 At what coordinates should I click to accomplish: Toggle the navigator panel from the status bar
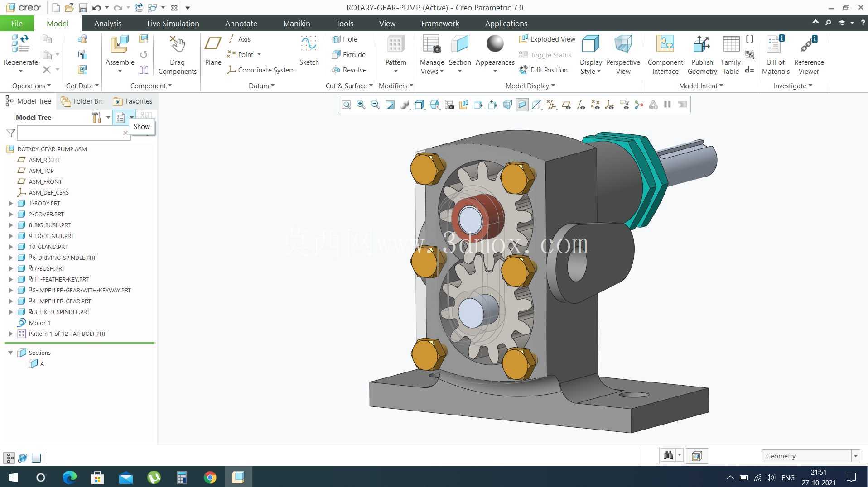[9, 458]
